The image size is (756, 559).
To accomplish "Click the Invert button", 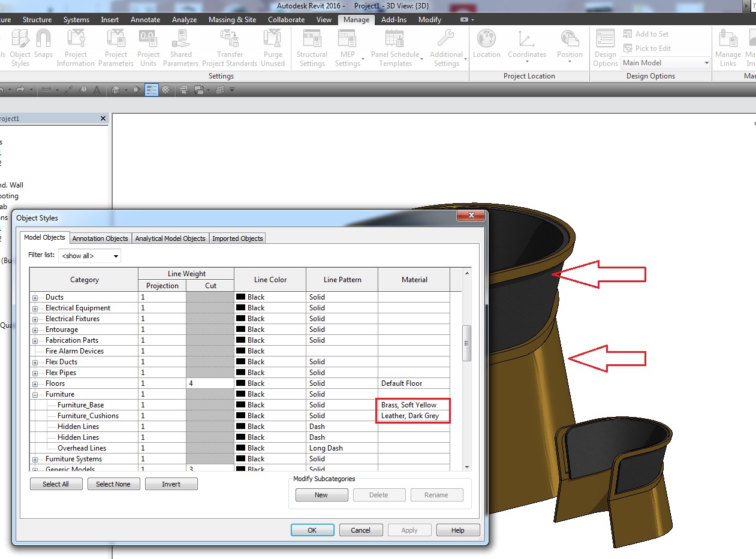I will [x=171, y=484].
